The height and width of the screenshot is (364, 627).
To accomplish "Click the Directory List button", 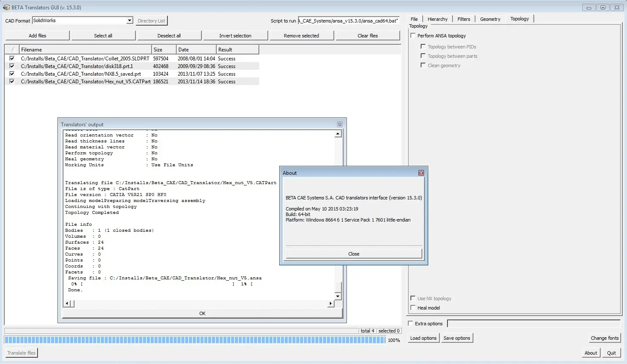I will coord(152,21).
